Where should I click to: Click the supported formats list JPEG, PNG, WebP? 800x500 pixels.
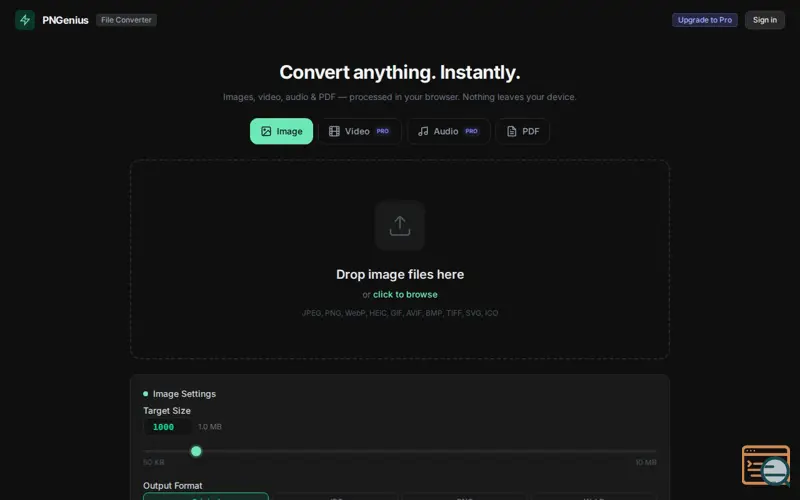coord(400,313)
